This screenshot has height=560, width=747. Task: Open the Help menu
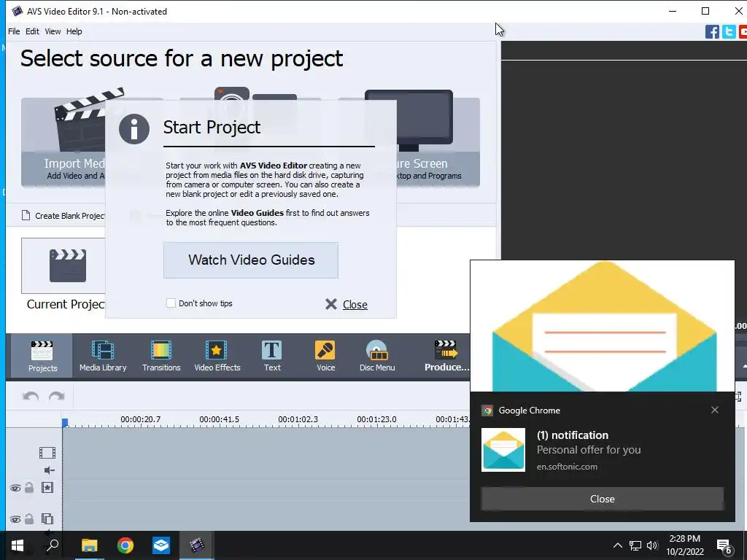point(74,31)
